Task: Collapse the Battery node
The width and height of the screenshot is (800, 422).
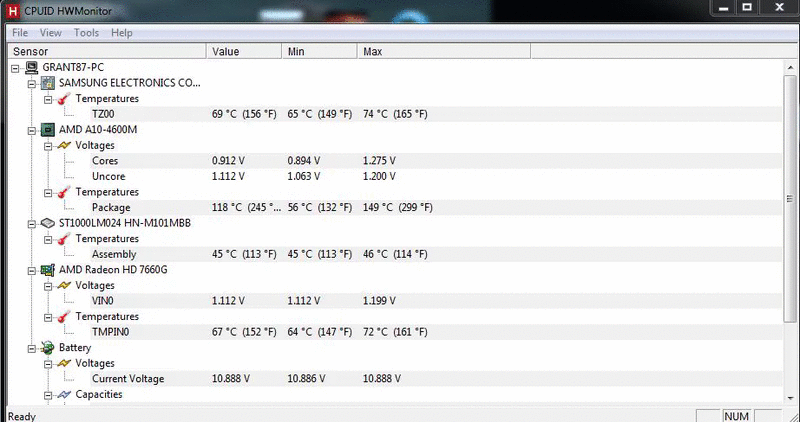Action: click(x=32, y=349)
